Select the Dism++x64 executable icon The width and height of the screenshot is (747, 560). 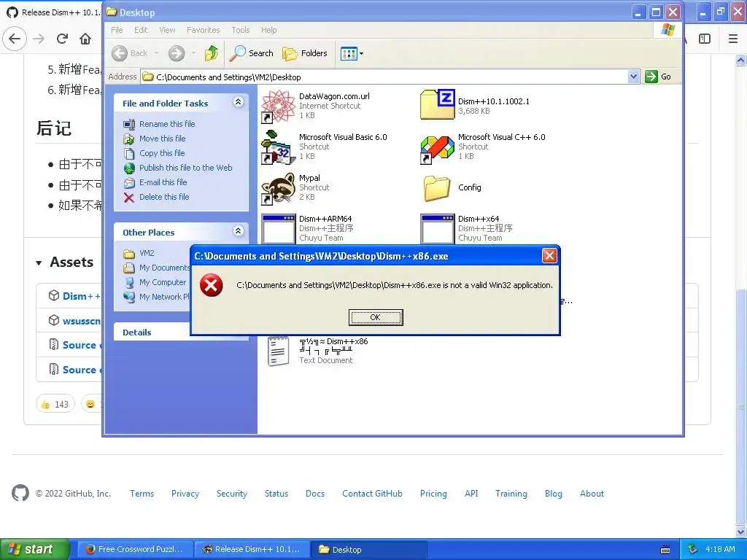pos(438,228)
